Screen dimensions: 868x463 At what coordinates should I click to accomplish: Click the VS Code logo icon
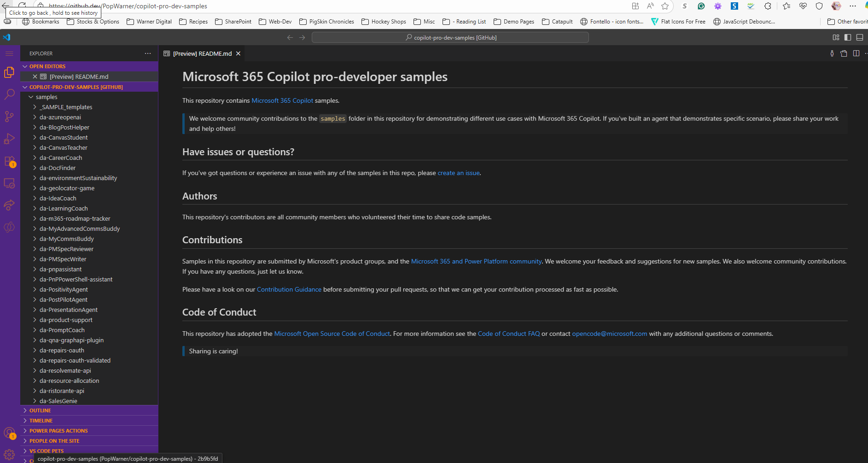[x=6, y=37]
